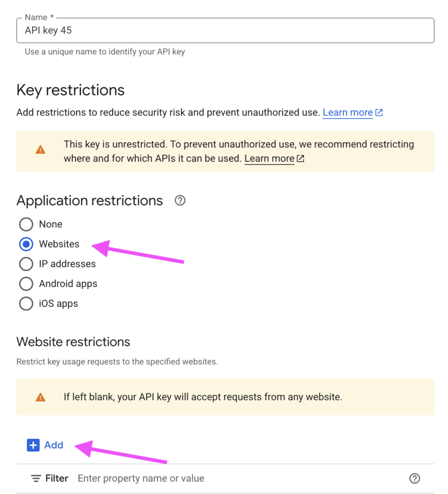Click external link icon beside Key restrictions Learn more

point(379,113)
